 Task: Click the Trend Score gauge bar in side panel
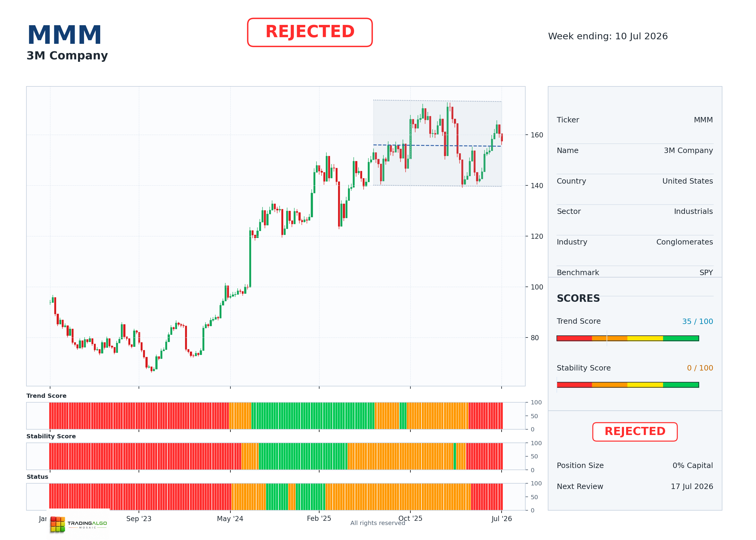[628, 338]
